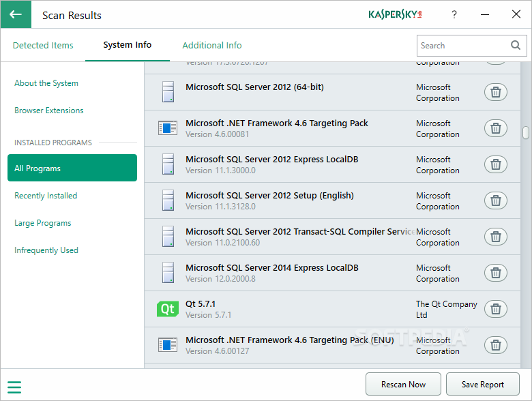View Large Programs category

43,223
